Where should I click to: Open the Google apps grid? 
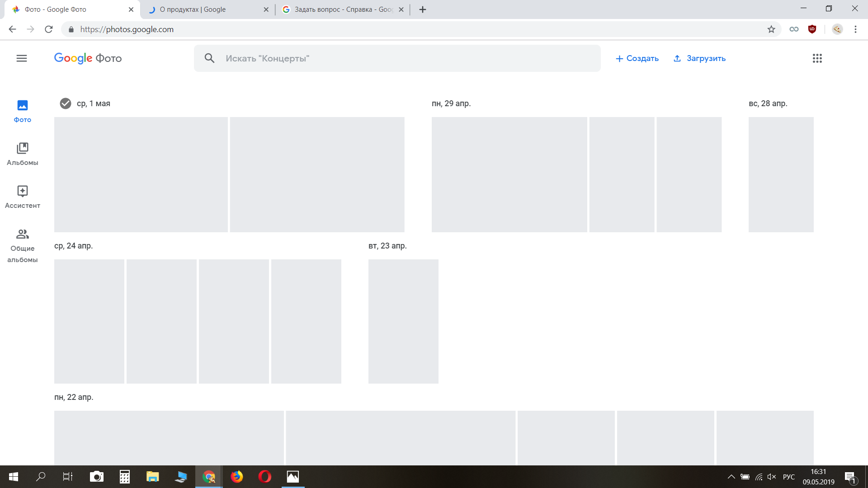coord(817,58)
